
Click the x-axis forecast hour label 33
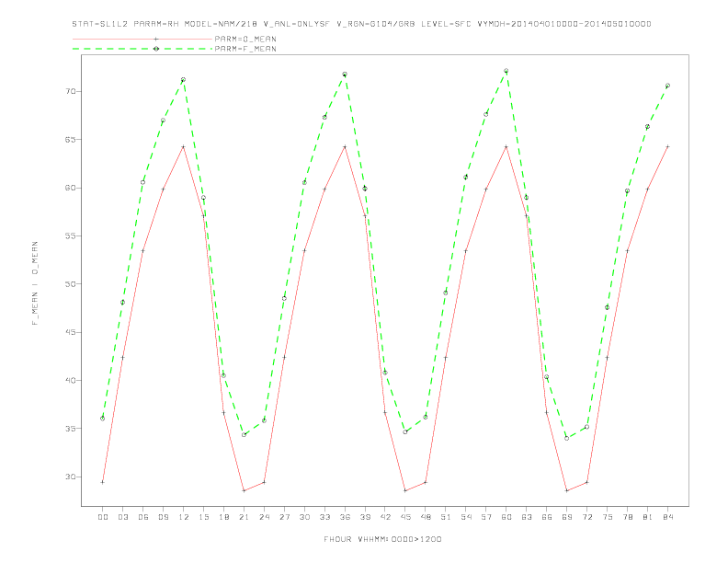pyautogui.click(x=324, y=517)
